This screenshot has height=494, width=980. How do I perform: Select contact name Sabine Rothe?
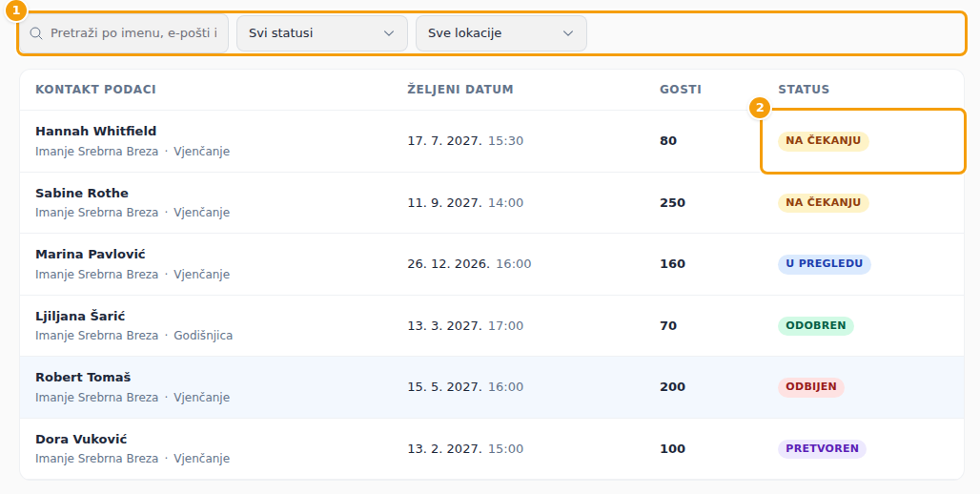82,194
